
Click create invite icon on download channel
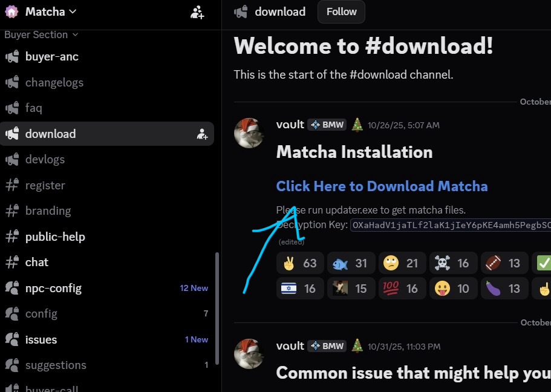tap(202, 134)
